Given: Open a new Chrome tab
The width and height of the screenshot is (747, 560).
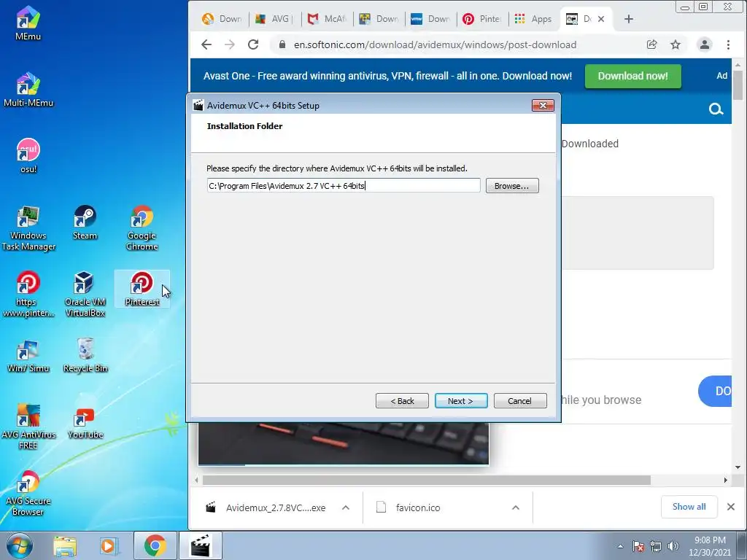Looking at the screenshot, I should point(628,19).
